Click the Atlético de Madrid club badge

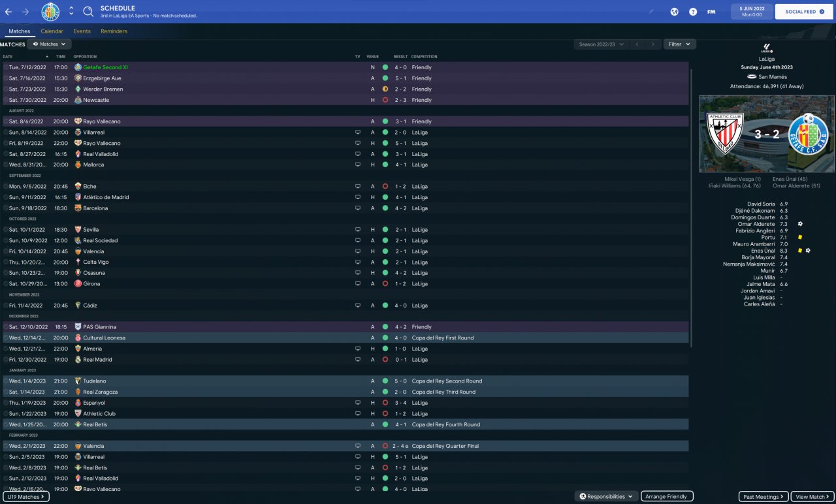(78, 197)
